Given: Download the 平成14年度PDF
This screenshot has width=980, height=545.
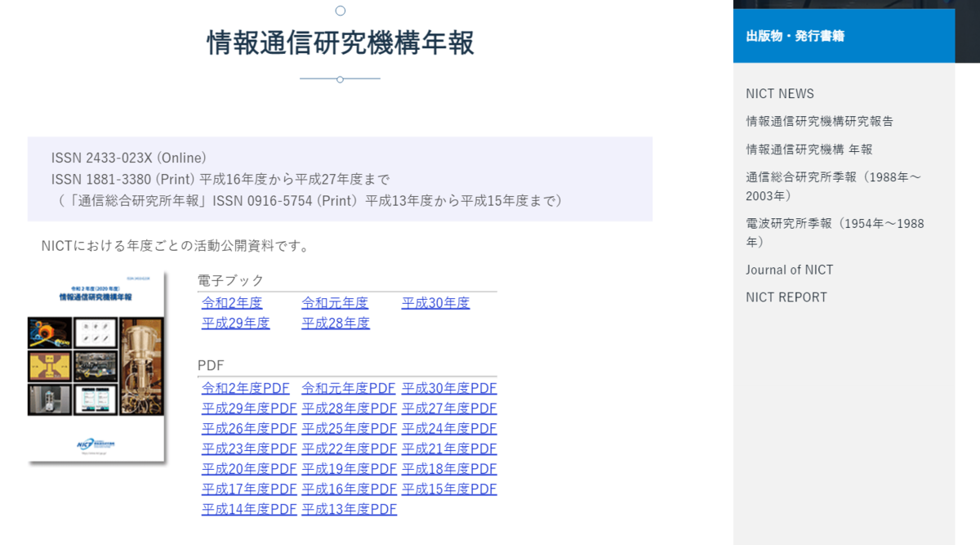Looking at the screenshot, I should click(249, 509).
